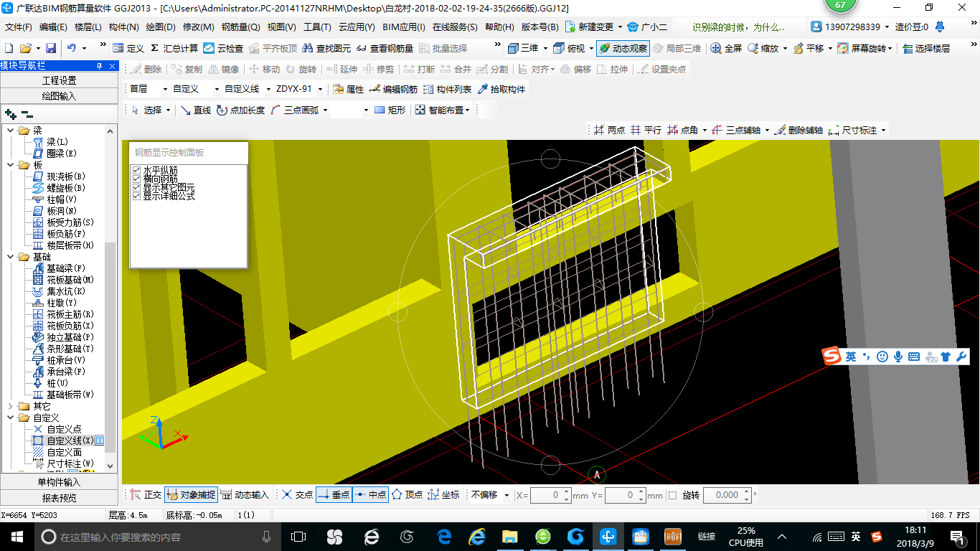Click the New file icon
Screen dimensions: 980x551
pos(9,48)
